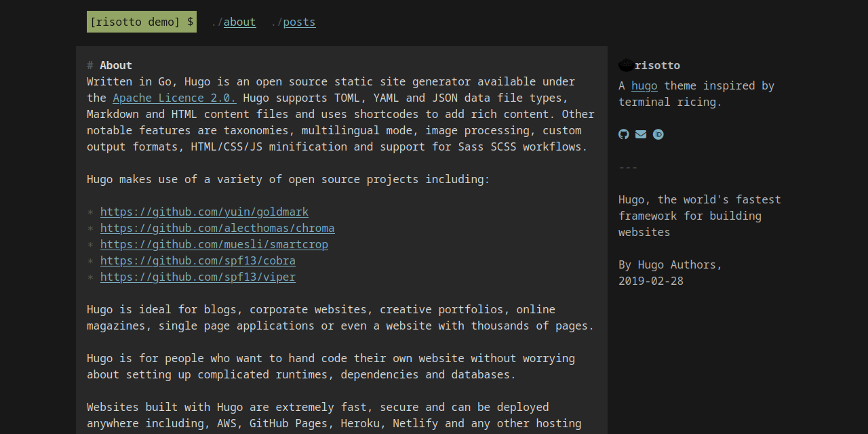Click the risotto site title text

point(658,64)
